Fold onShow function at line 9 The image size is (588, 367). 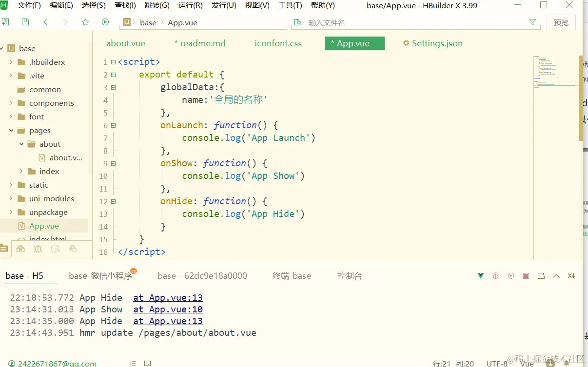point(113,164)
